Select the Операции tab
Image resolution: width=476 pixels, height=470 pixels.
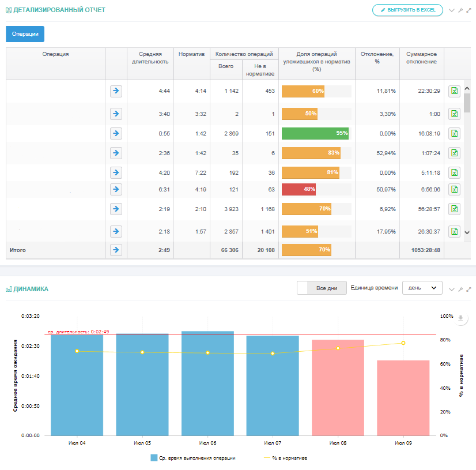point(25,34)
